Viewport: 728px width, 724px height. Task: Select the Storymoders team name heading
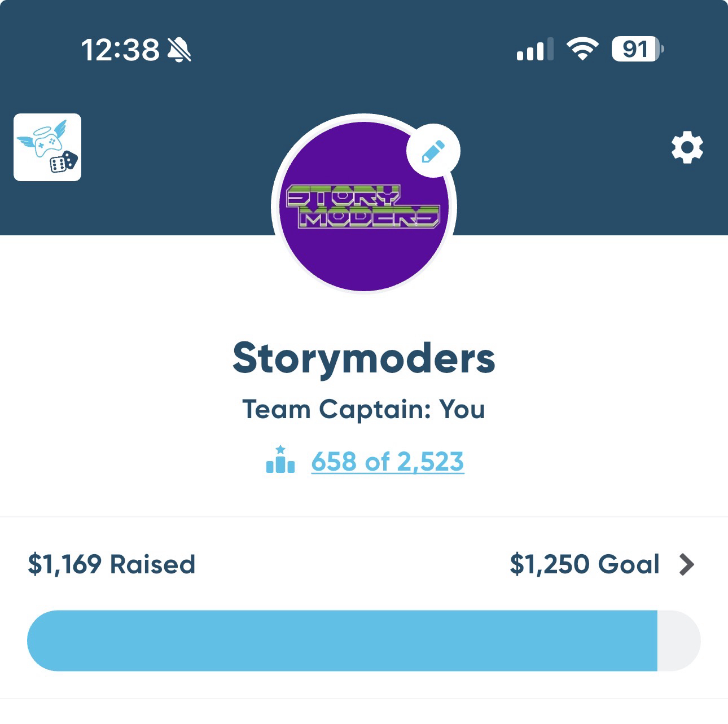(x=364, y=358)
